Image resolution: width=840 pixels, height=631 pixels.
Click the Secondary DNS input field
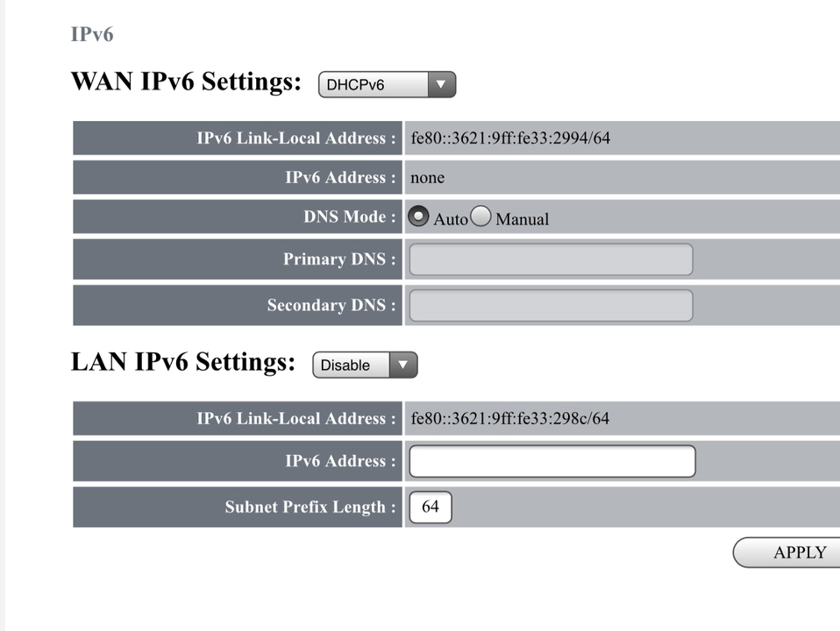[x=551, y=306]
